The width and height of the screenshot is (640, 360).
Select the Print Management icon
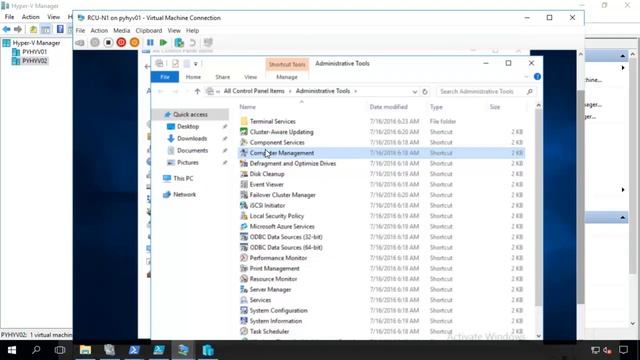(x=244, y=269)
